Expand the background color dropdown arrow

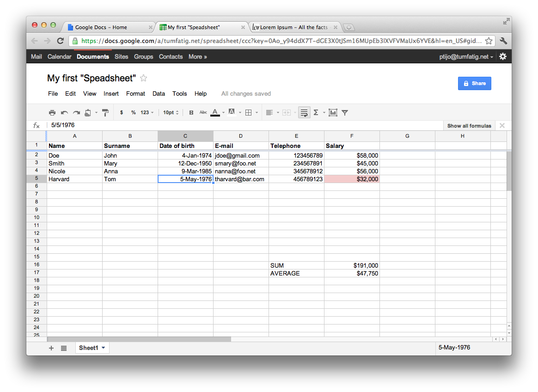point(240,113)
